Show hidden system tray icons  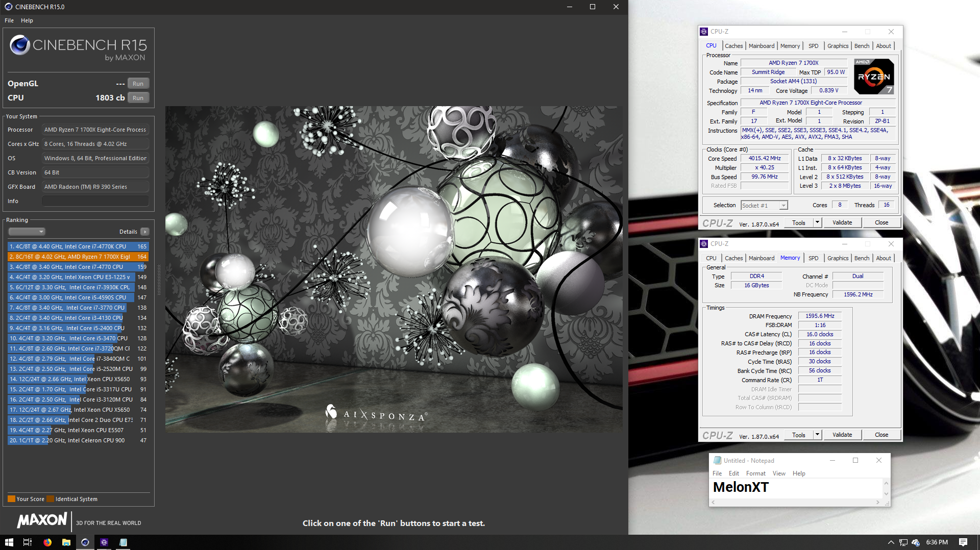pos(891,542)
